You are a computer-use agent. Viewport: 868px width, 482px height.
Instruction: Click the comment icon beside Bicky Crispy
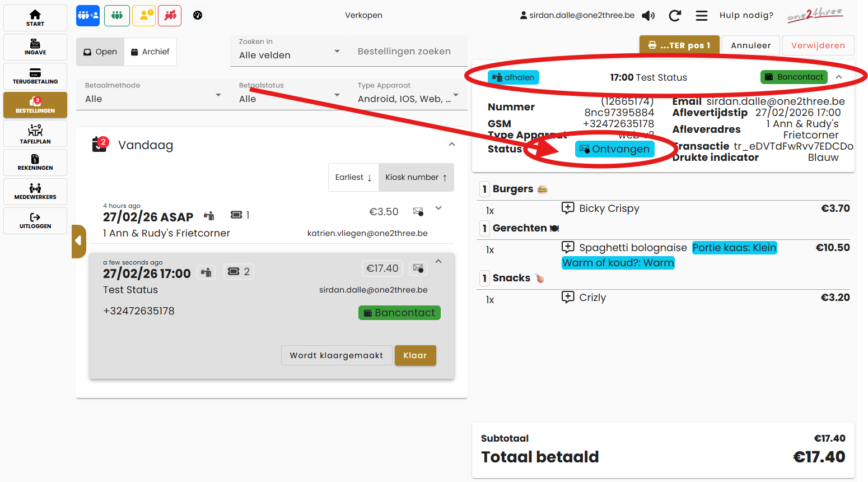[x=568, y=208]
